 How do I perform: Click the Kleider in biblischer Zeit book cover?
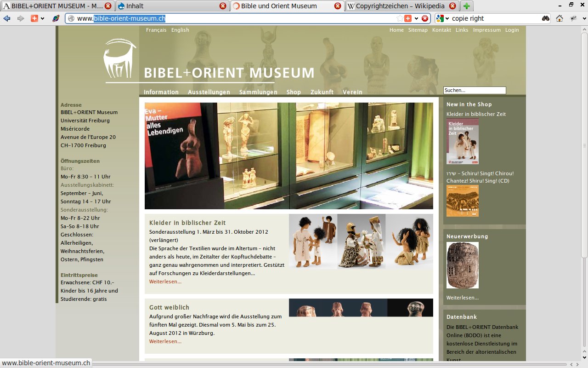tap(463, 142)
